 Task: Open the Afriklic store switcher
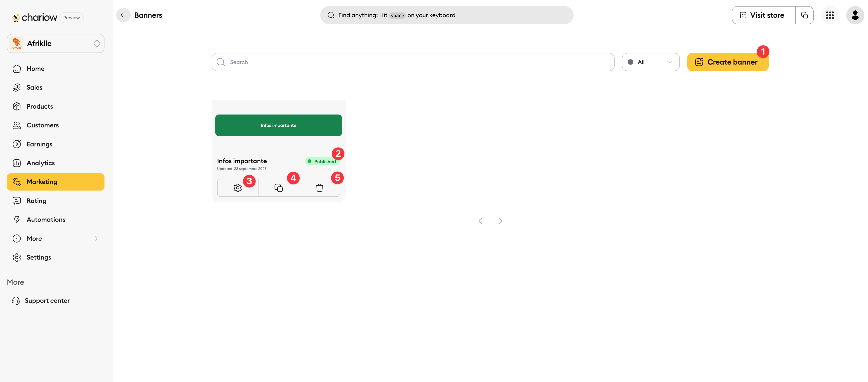click(56, 43)
